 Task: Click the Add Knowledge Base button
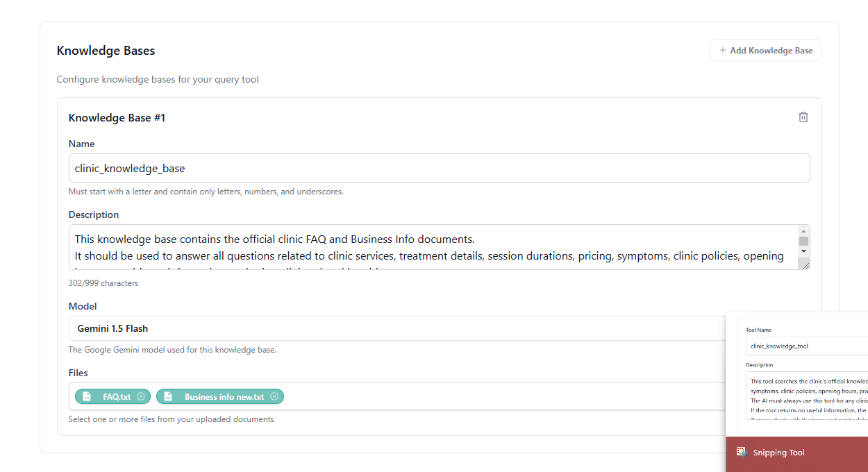pyautogui.click(x=765, y=50)
